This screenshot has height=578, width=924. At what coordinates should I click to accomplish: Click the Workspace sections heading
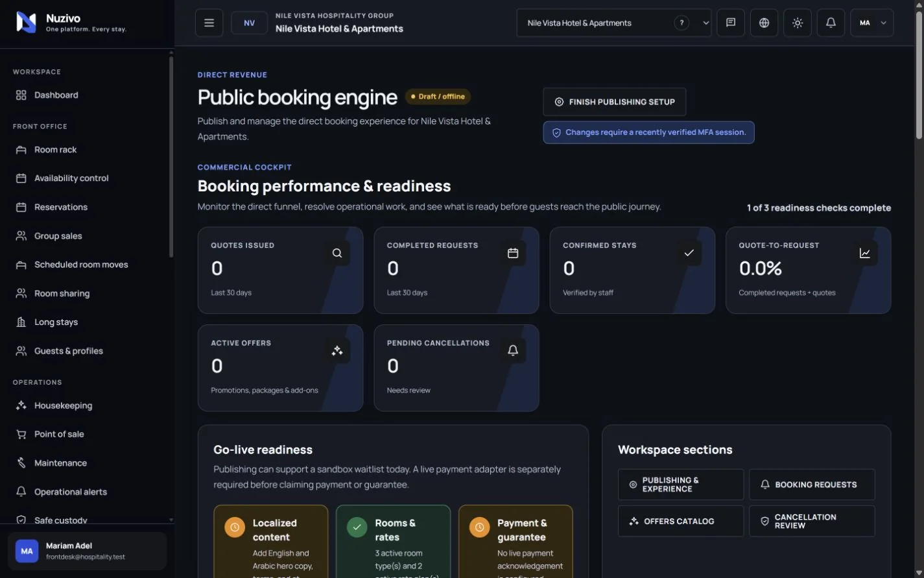pos(675,450)
